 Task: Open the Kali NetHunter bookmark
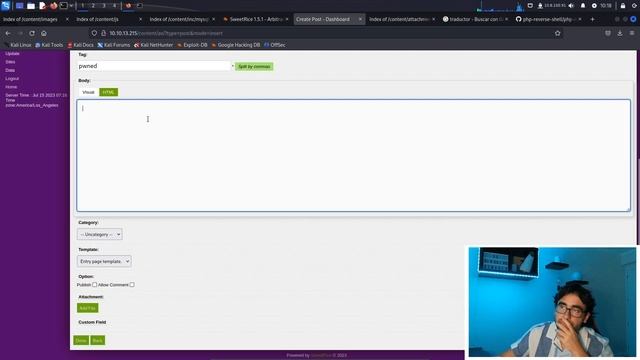pyautogui.click(x=154, y=45)
